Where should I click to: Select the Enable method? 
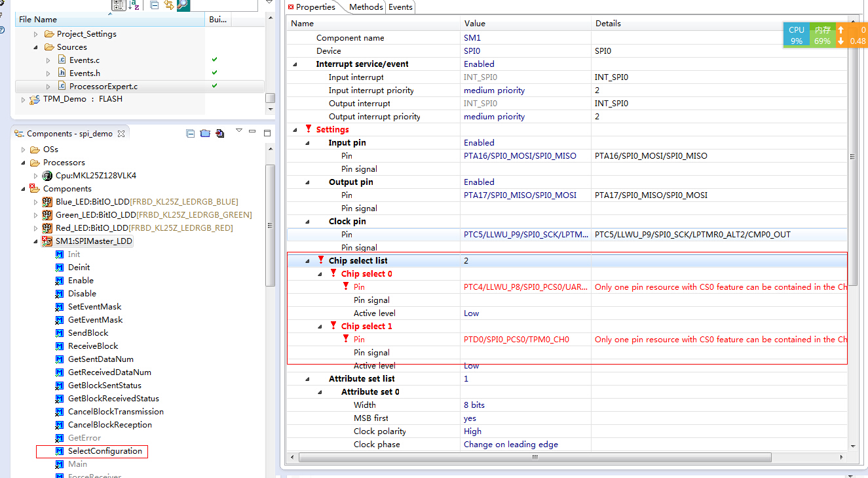coord(81,281)
